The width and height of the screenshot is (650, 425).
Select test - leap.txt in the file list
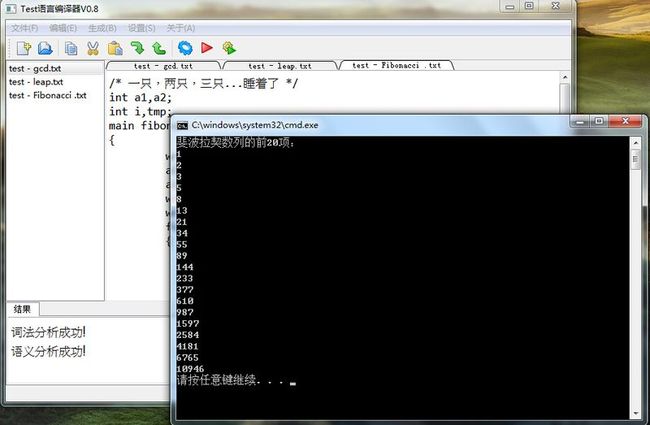55,82
